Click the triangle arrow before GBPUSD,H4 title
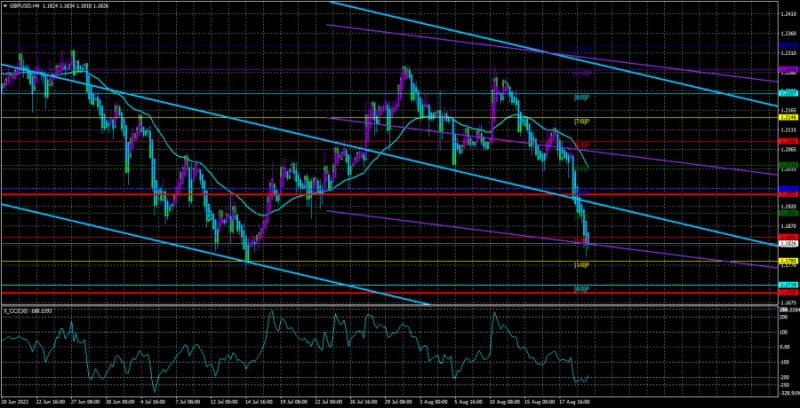Screen dimensions: 800x408 pos(4,5)
